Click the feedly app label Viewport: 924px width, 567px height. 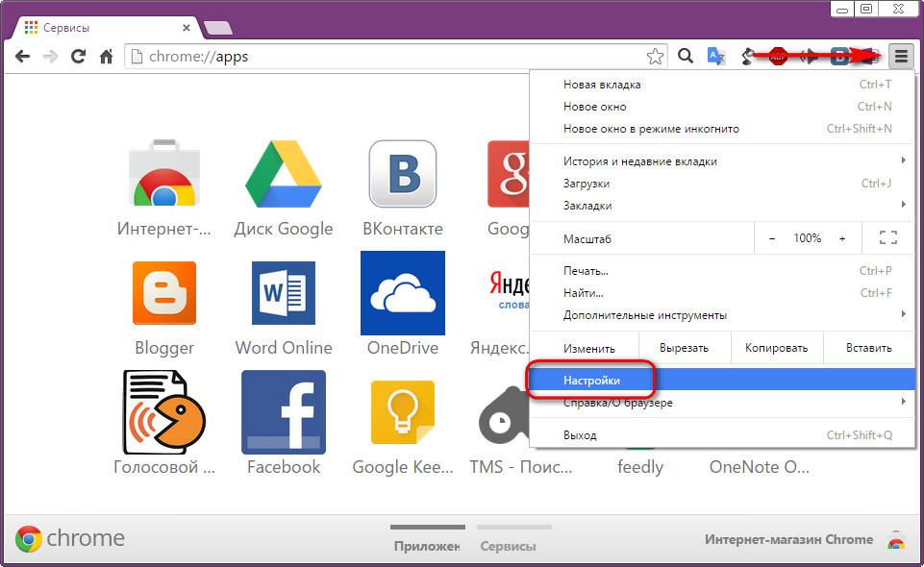pyautogui.click(x=640, y=467)
